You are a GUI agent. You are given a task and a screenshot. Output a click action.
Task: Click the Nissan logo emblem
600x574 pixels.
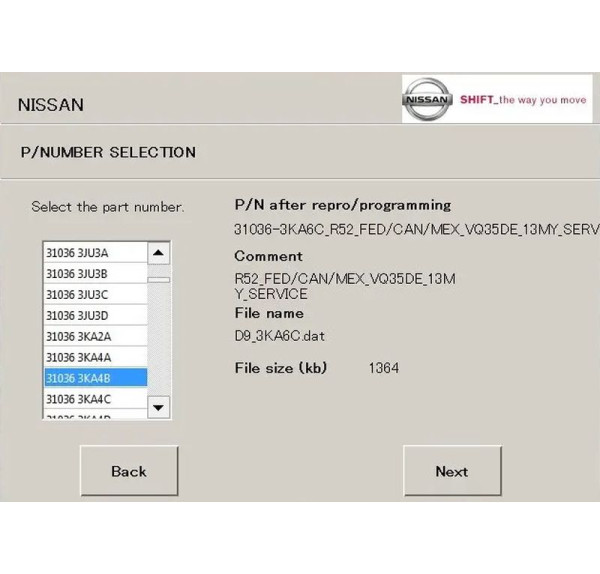pyautogui.click(x=429, y=100)
